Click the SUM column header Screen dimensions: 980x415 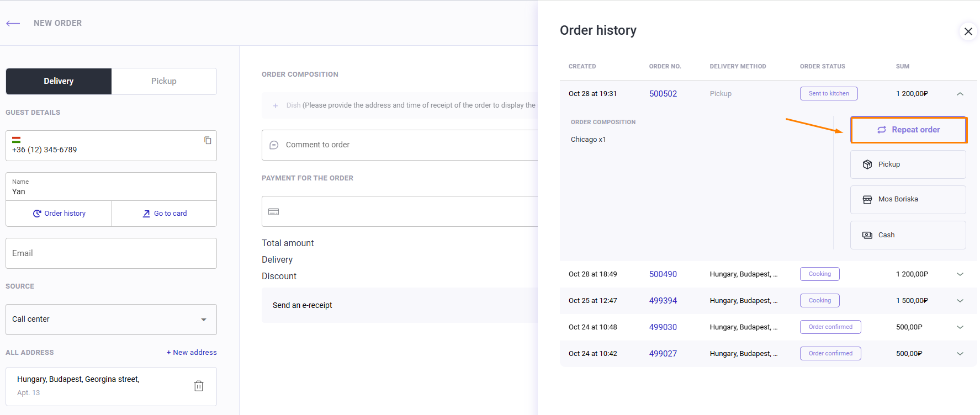pos(902,66)
